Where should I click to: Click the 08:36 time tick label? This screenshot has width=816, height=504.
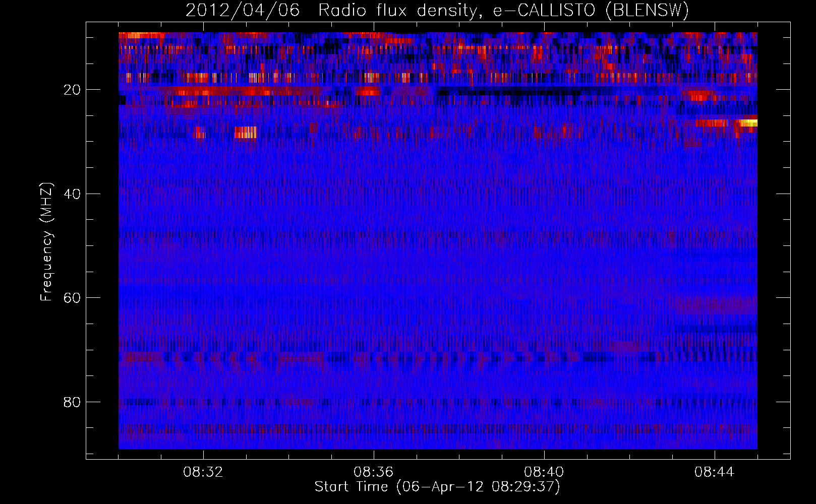coord(374,472)
